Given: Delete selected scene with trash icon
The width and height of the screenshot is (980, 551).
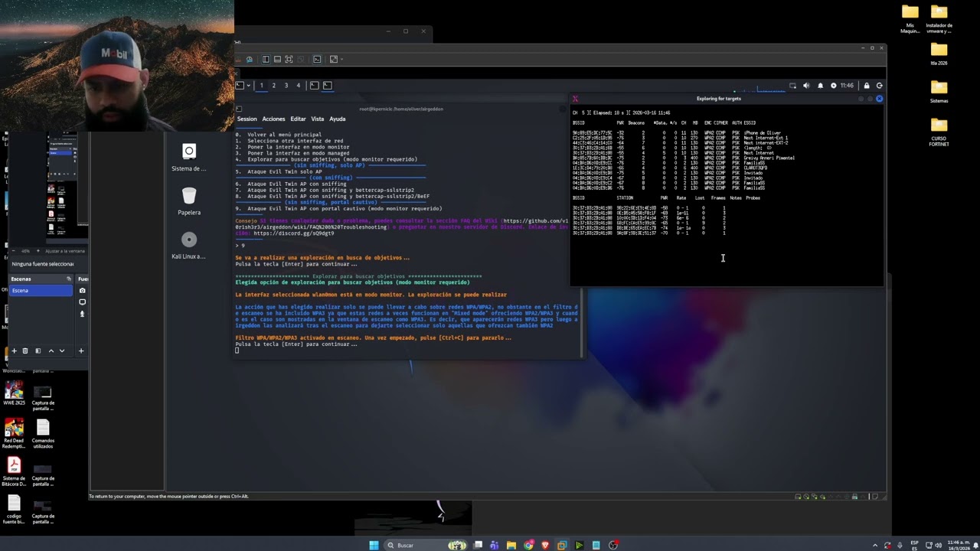Looking at the screenshot, I should (x=25, y=350).
